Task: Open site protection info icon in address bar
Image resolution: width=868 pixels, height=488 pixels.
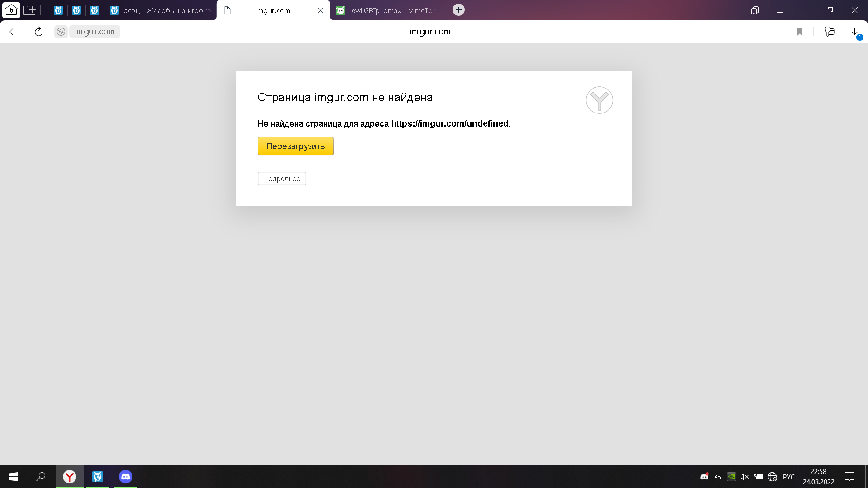Action: click(61, 32)
